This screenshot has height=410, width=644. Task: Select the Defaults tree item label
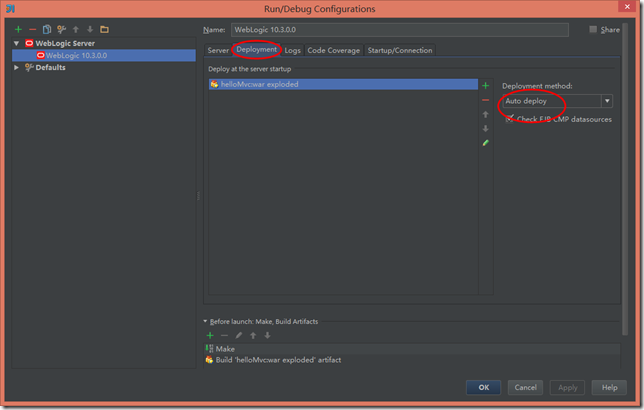pyautogui.click(x=51, y=67)
